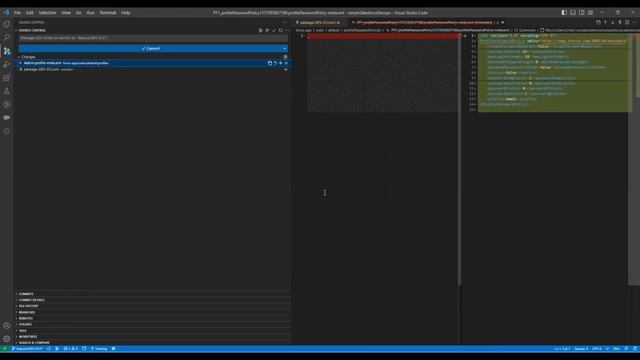Go to previous change arrow in diff editor

[605, 22]
